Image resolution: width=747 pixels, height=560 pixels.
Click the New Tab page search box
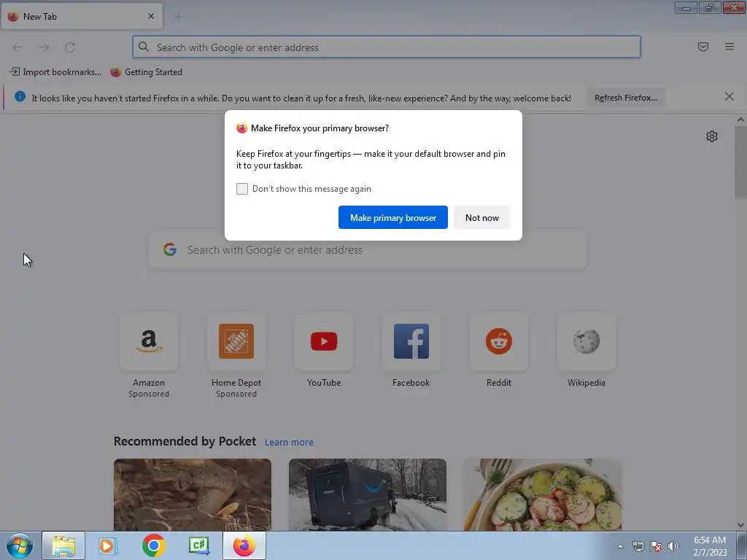click(x=368, y=250)
